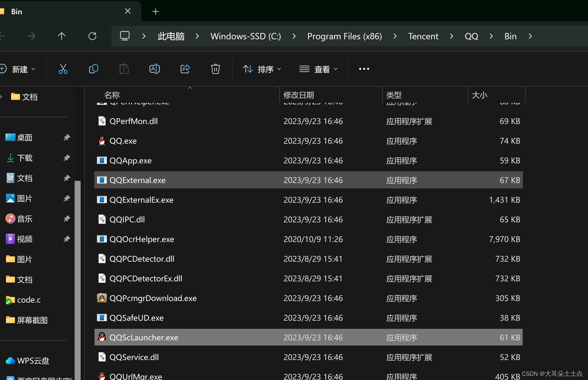Close the Bin tab
This screenshot has width=588, height=380.
(x=128, y=11)
